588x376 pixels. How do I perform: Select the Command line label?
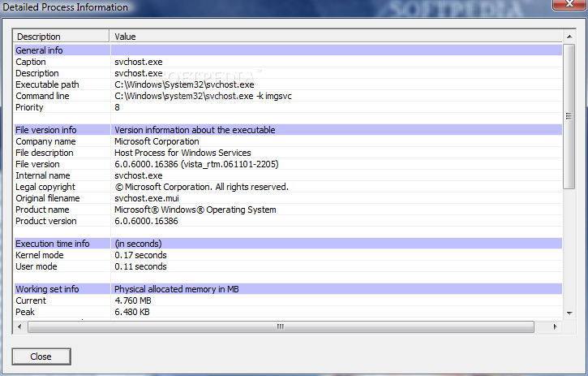tap(42, 96)
